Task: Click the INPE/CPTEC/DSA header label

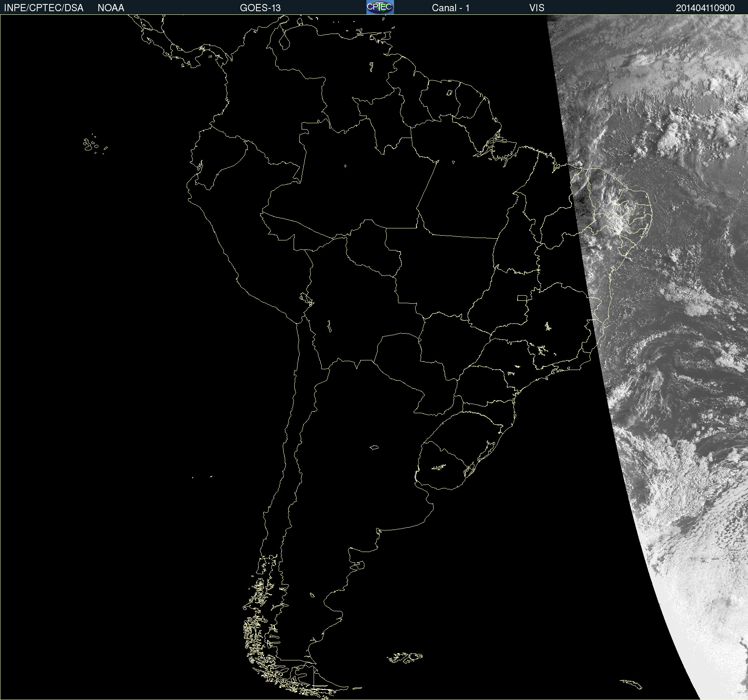Action: [x=44, y=8]
